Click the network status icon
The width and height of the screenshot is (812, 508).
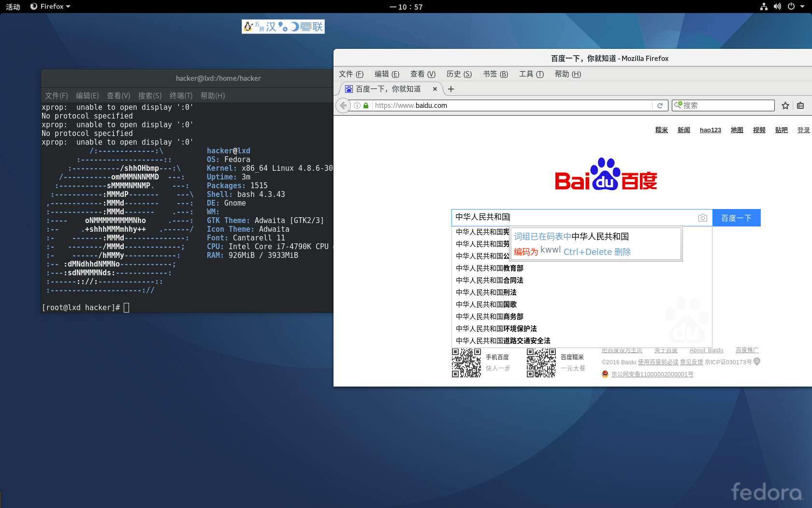click(x=764, y=7)
